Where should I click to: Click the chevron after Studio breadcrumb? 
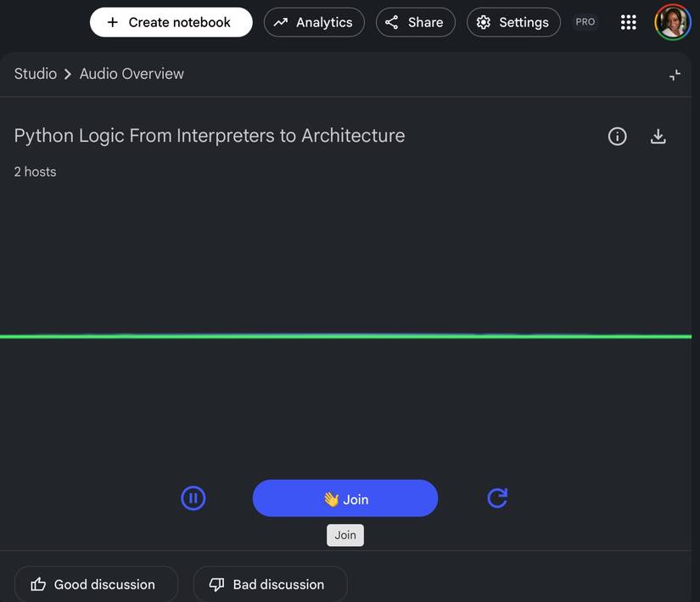[x=66, y=73]
